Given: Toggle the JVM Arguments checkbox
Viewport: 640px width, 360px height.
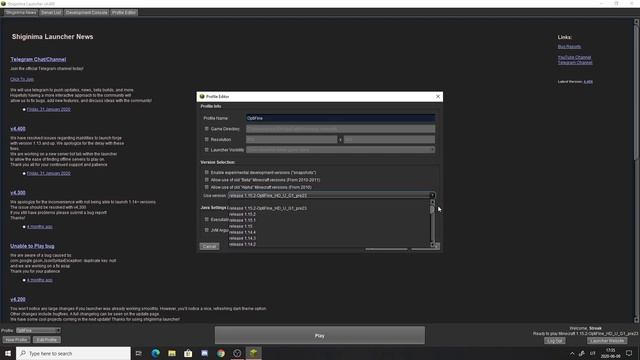Looking at the screenshot, I should coord(207,230).
